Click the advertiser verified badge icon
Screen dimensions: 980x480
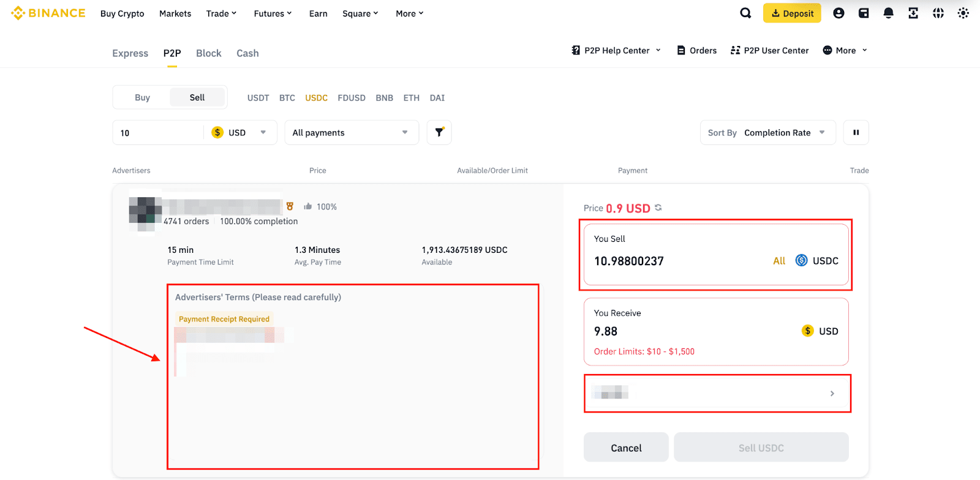pyautogui.click(x=290, y=206)
